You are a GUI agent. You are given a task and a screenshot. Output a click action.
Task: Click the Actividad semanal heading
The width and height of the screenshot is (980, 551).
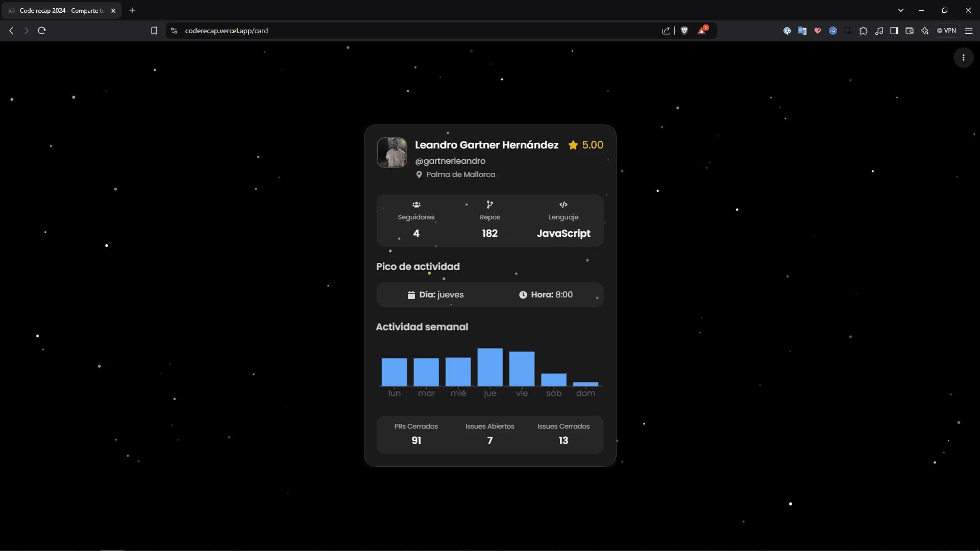(x=422, y=327)
